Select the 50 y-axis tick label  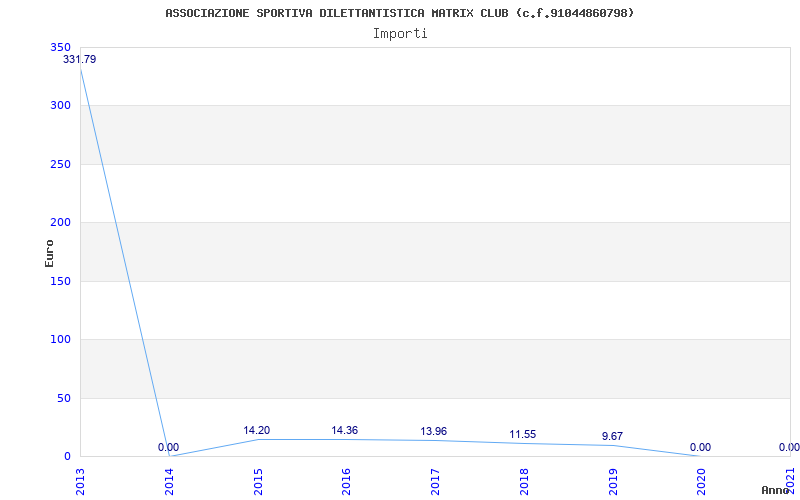coord(64,398)
